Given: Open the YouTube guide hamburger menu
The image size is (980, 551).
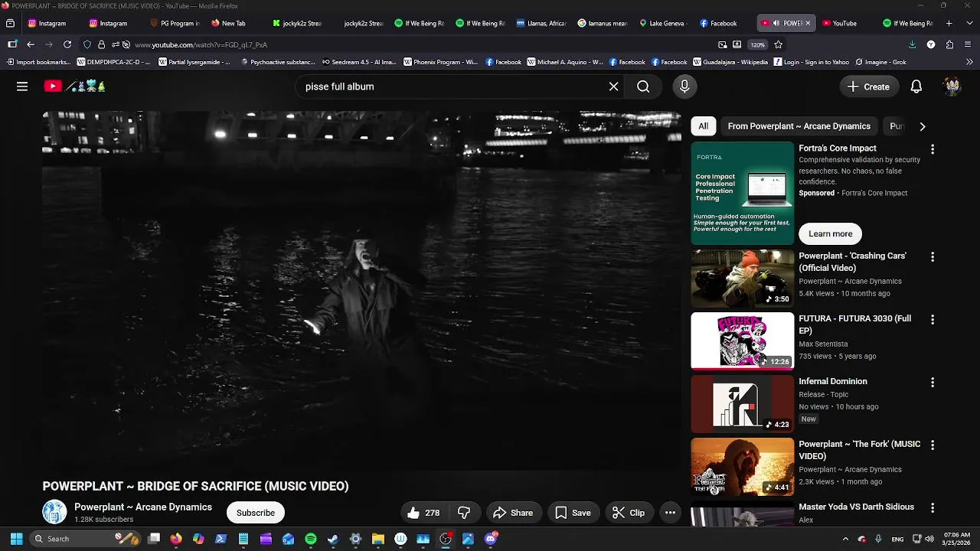Looking at the screenshot, I should [x=22, y=86].
